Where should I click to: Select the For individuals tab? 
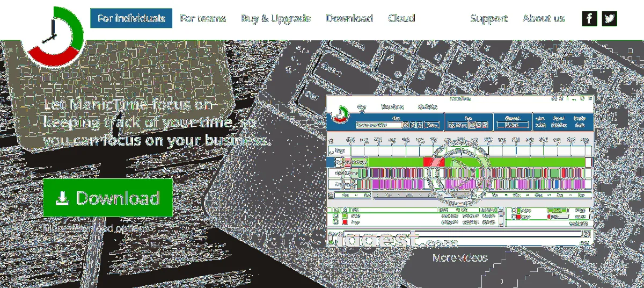pyautogui.click(x=131, y=18)
